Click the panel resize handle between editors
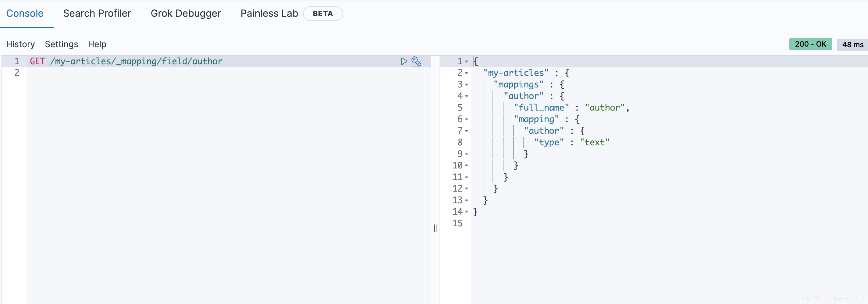Viewport: 868px width, 304px height. click(x=435, y=228)
